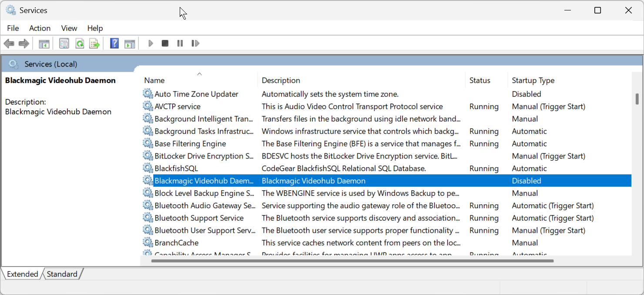This screenshot has width=644, height=295.
Task: Select the BlackfishSQL service name
Action: click(x=176, y=169)
